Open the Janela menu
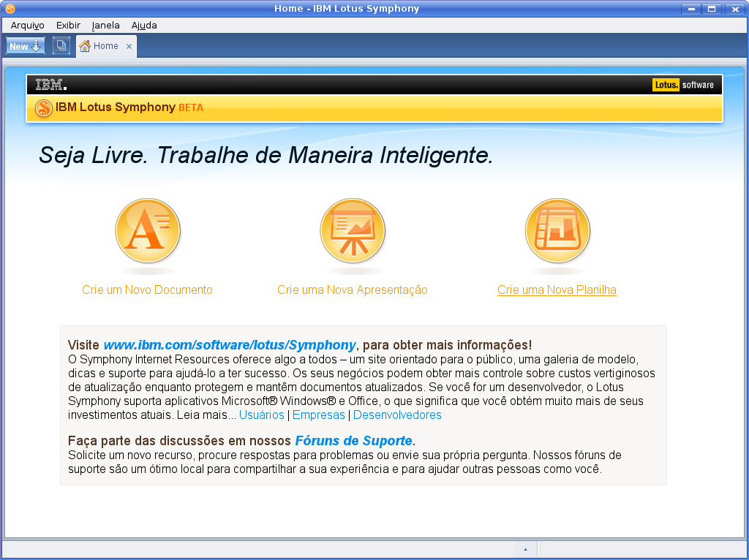The height and width of the screenshot is (560, 749). (x=105, y=26)
